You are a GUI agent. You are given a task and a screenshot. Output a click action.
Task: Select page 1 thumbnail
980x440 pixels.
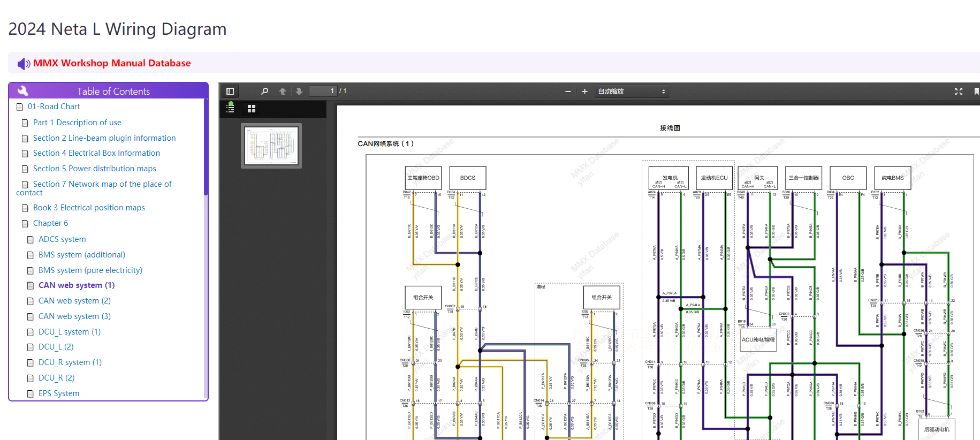(271, 146)
